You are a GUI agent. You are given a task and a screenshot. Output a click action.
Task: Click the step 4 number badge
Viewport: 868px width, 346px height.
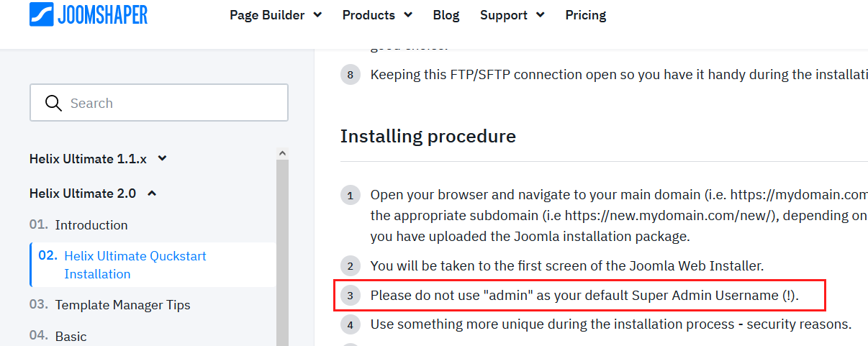(351, 325)
